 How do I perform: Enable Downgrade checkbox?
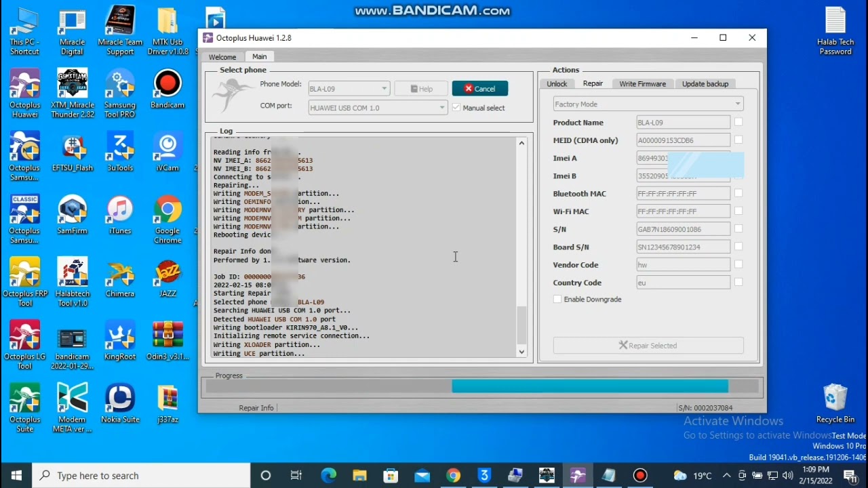(557, 299)
